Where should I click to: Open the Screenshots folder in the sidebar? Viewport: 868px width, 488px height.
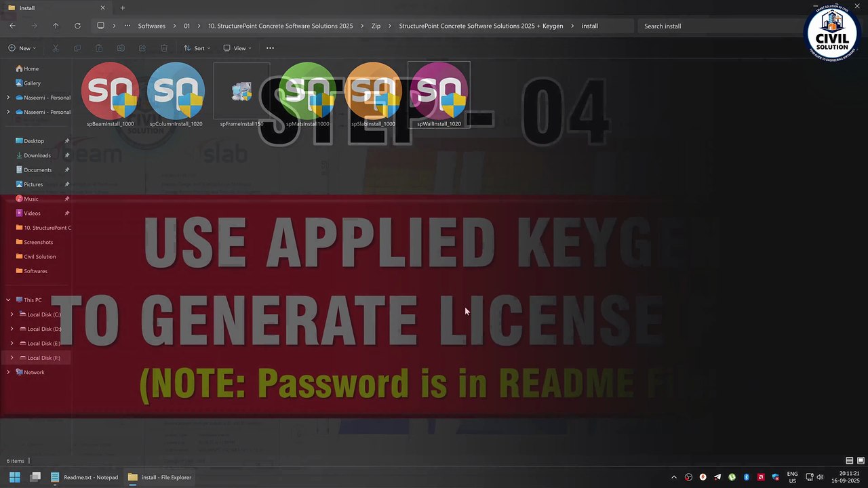coord(38,242)
